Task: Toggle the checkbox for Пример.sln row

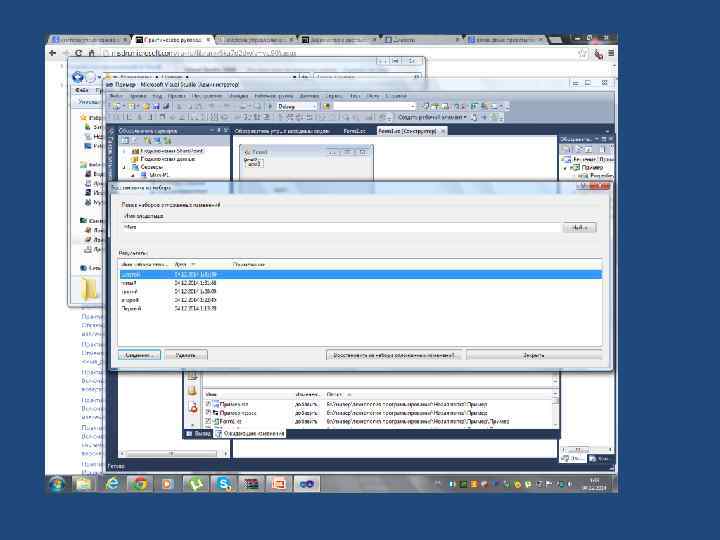Action: [208, 405]
